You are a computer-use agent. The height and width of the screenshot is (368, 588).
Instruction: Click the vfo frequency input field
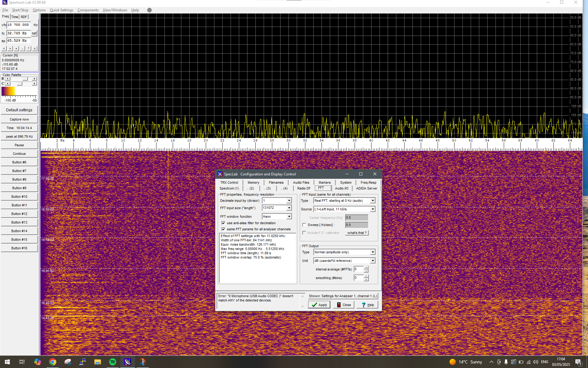(19, 25)
